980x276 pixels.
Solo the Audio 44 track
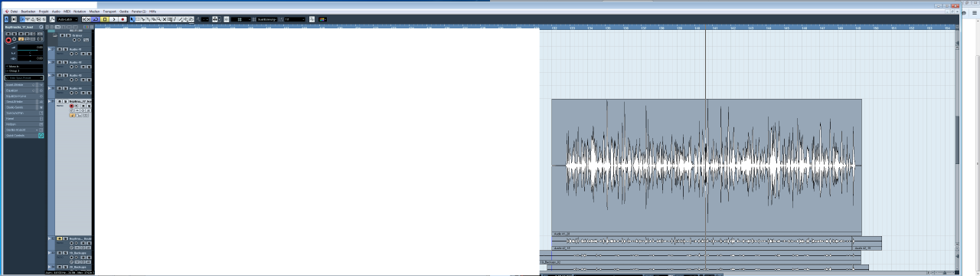pos(64,88)
